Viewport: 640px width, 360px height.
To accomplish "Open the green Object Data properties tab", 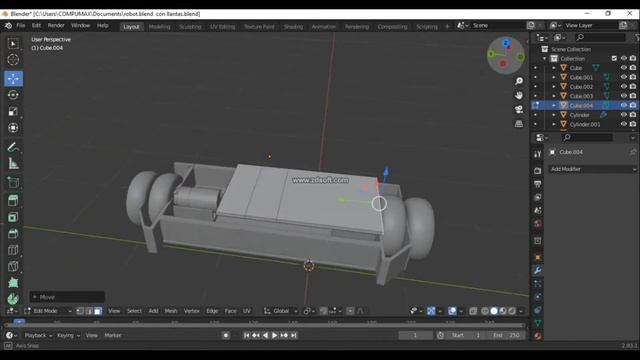I will click(538, 323).
